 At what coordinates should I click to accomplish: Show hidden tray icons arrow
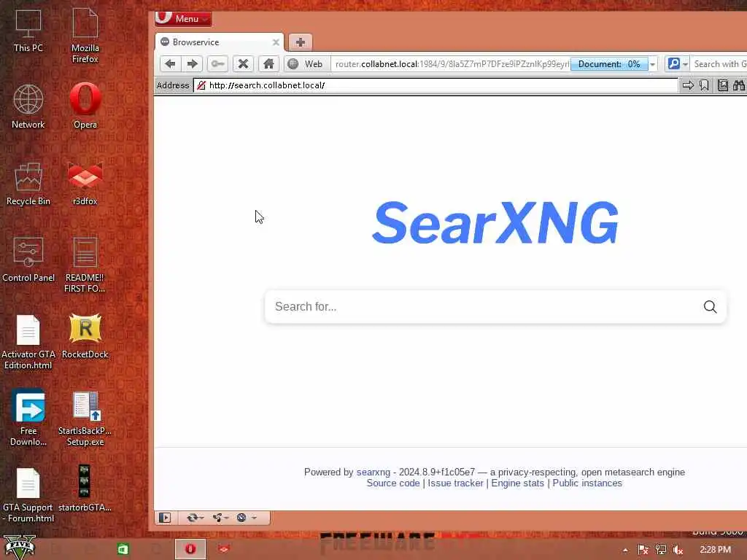coord(625,550)
